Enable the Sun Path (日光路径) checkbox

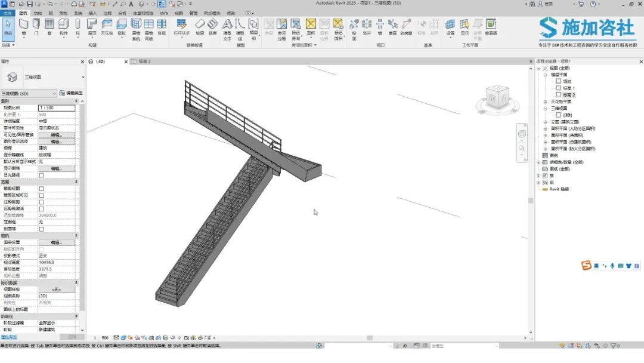pyautogui.click(x=42, y=175)
